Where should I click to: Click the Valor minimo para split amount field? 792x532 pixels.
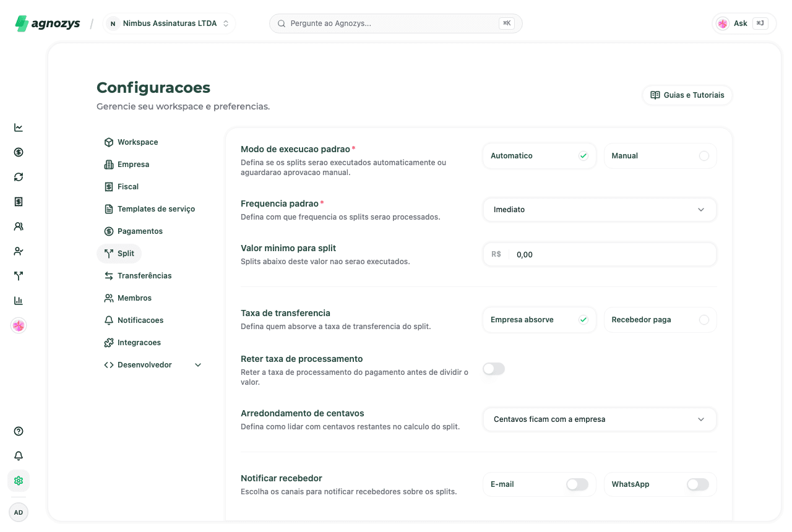click(x=600, y=254)
